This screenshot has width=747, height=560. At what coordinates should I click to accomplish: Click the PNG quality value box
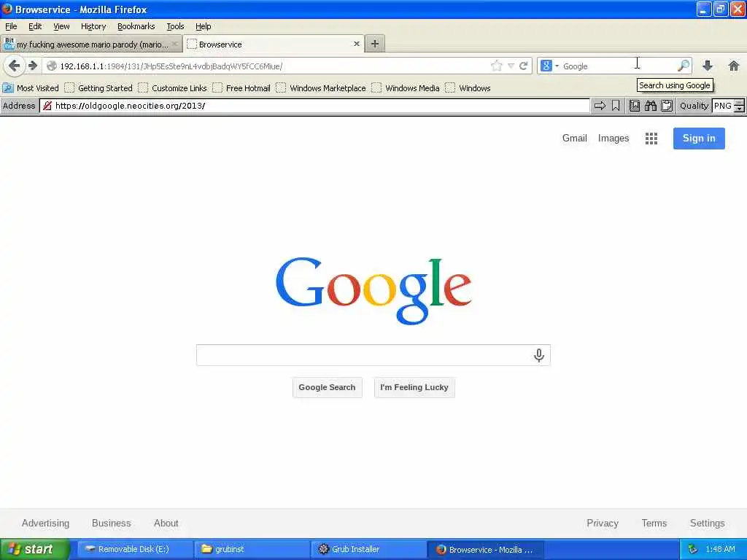point(723,106)
